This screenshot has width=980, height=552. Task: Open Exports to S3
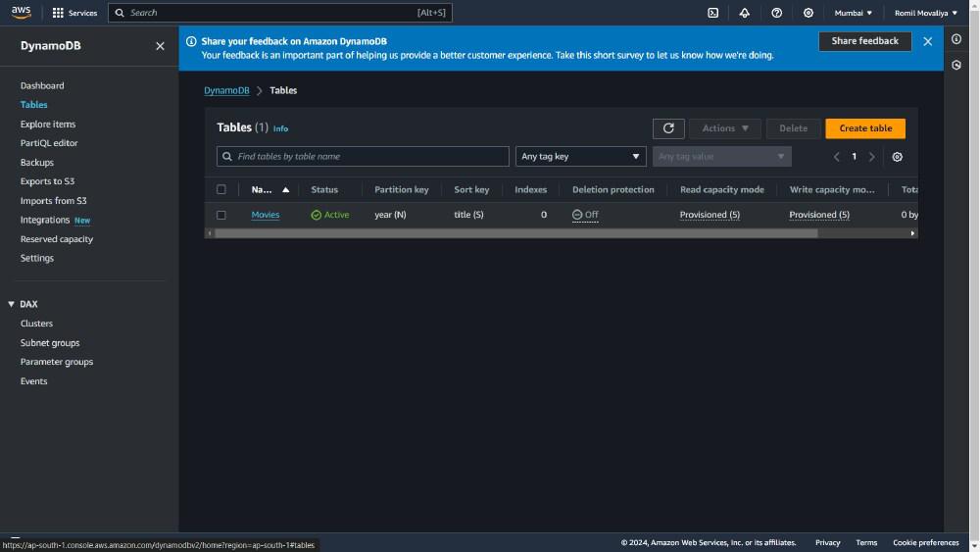point(47,181)
